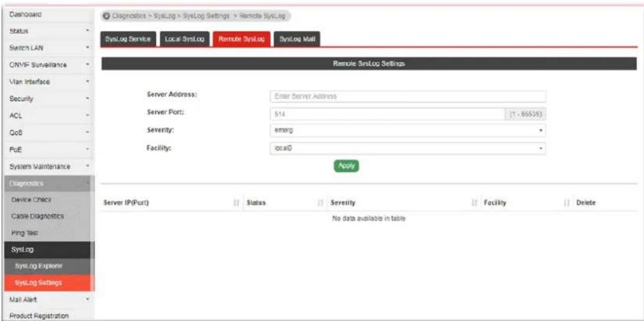Sort table by Facility column

pyautogui.click(x=526, y=203)
